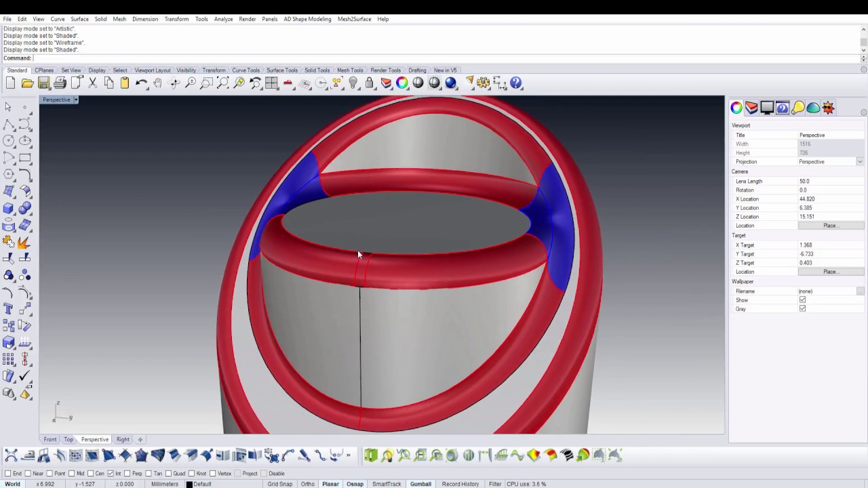Click the padlock Lock objects icon
Viewport: 868px width, 488px height.
click(x=369, y=83)
